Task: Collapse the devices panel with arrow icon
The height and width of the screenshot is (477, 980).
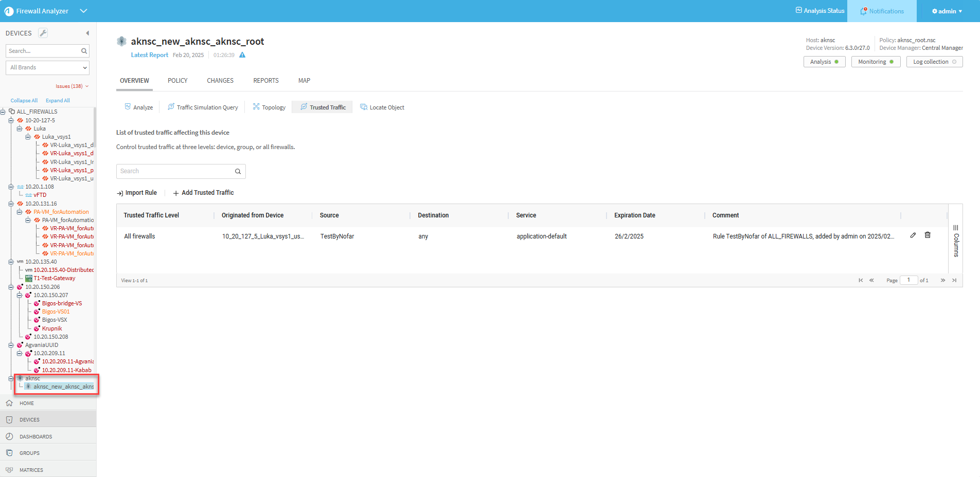Action: click(87, 33)
